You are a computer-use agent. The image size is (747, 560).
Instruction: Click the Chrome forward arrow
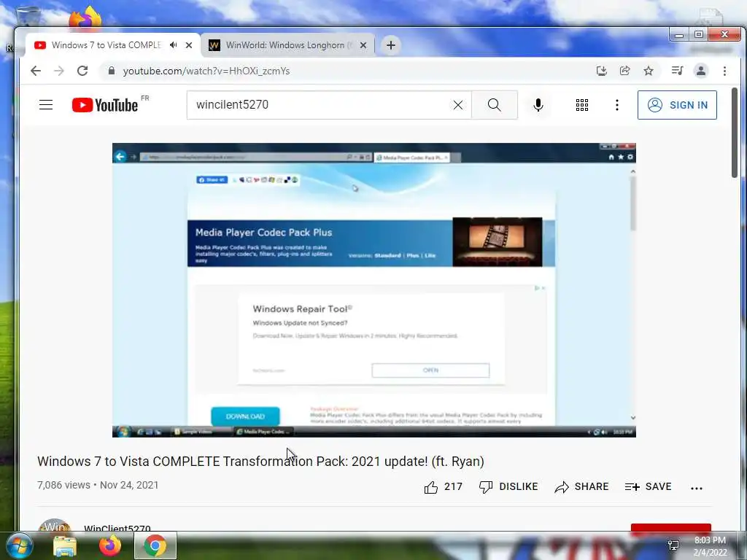click(x=59, y=71)
